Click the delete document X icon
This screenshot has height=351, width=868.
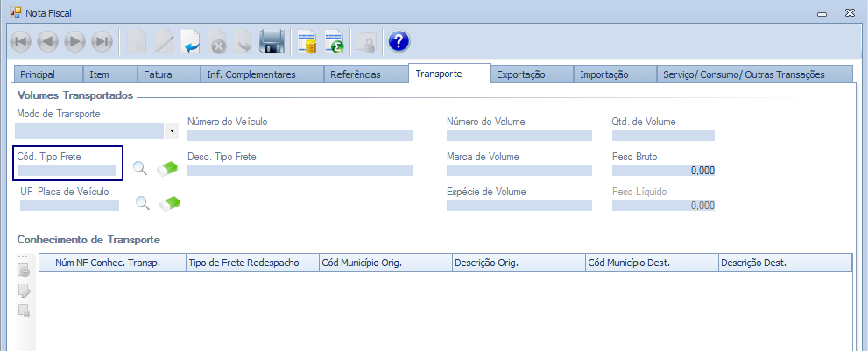click(217, 41)
